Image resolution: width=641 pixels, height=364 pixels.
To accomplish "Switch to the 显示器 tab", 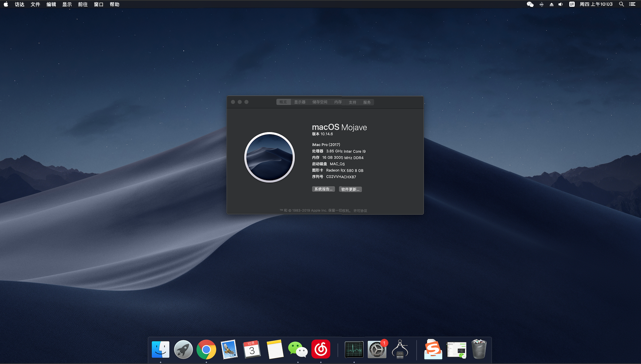I will pos(300,102).
